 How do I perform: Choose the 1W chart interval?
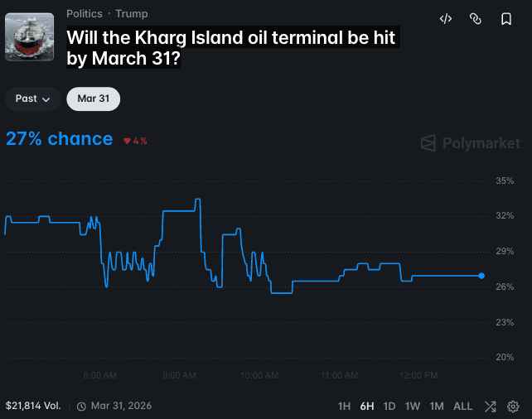[413, 407]
